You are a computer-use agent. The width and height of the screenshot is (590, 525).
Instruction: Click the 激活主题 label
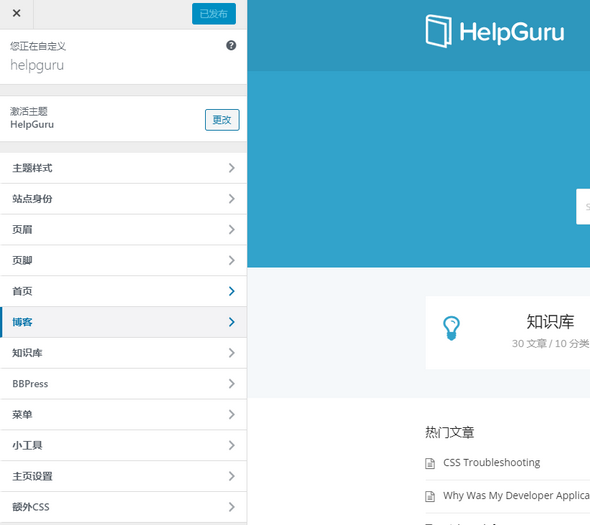coord(29,111)
